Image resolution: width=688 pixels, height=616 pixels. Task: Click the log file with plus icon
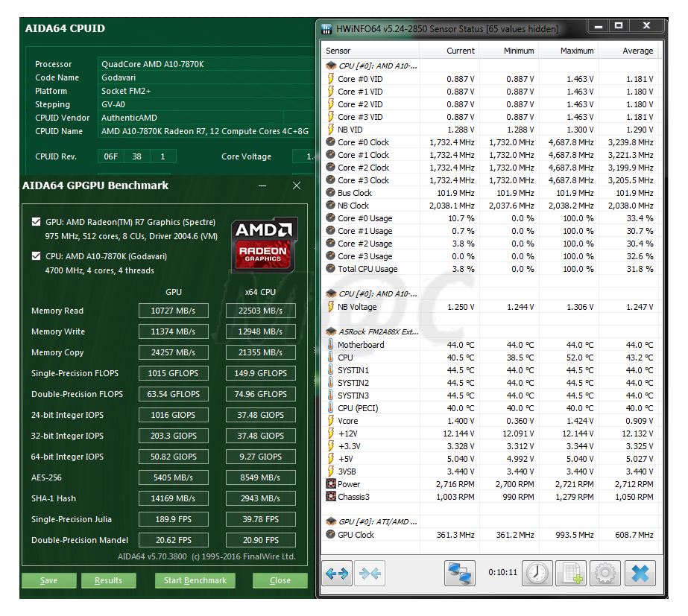pos(571,573)
